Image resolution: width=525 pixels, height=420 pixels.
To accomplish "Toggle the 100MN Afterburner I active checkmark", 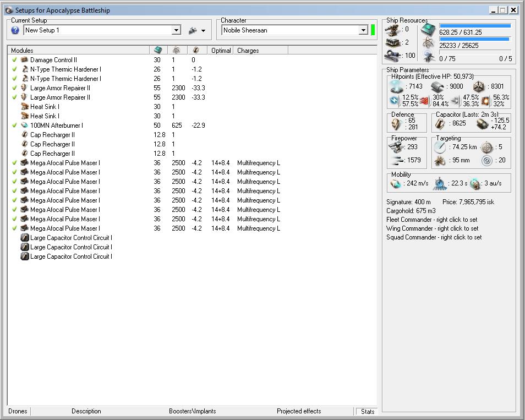I will click(x=14, y=126).
